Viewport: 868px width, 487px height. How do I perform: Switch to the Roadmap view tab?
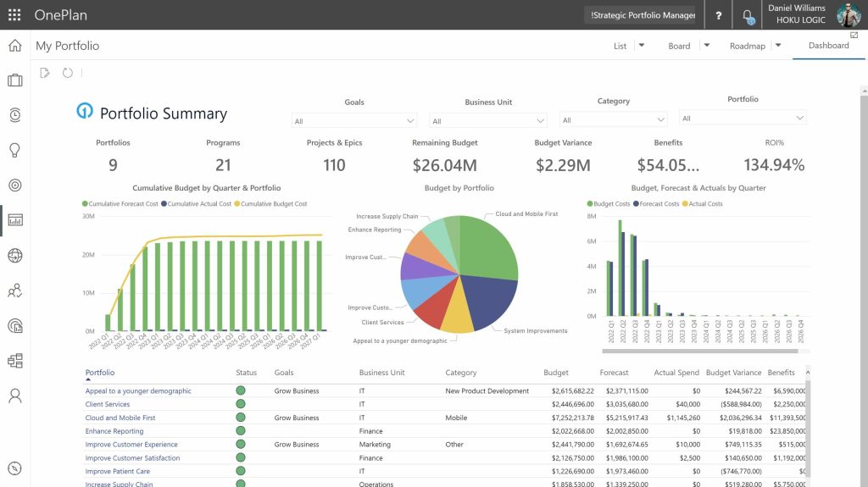748,46
